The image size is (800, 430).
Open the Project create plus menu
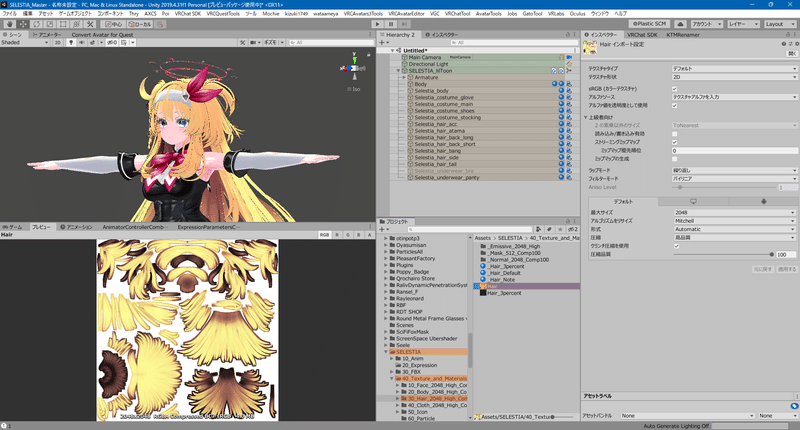point(383,230)
